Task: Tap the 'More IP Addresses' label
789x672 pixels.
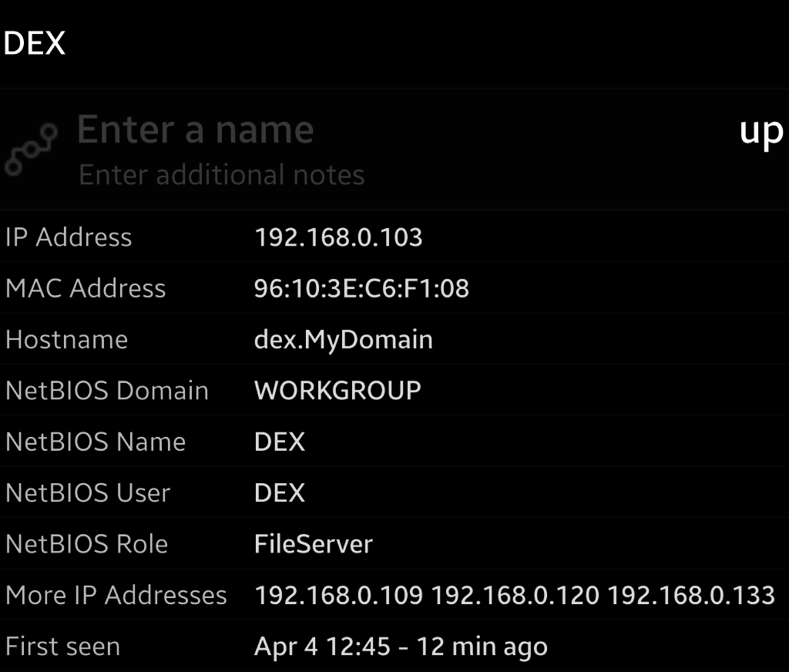Action: [x=116, y=596]
